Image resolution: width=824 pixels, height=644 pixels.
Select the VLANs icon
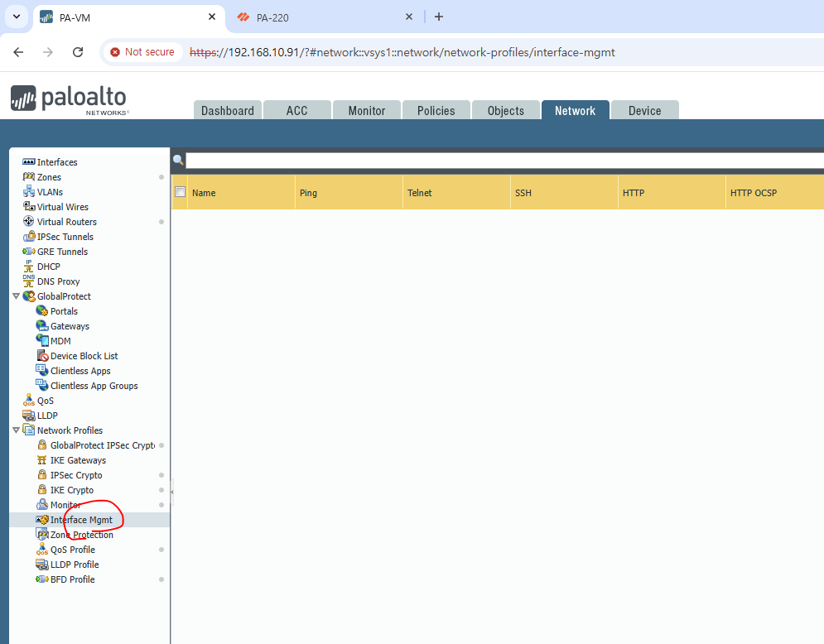[x=28, y=191]
